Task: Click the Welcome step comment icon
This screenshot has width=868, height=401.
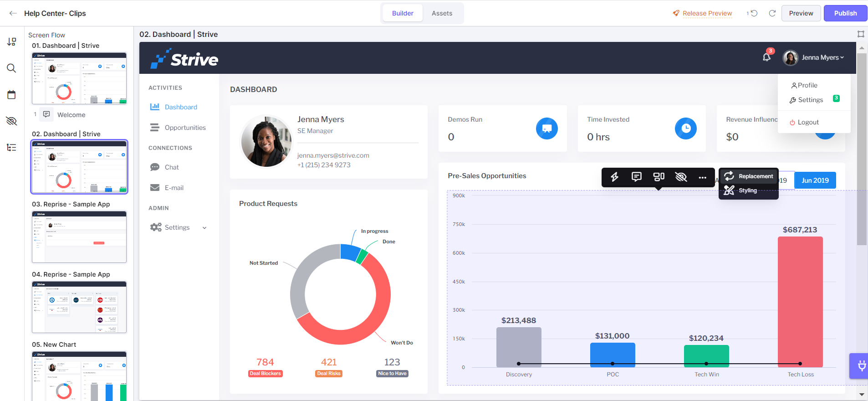Action: pos(46,114)
